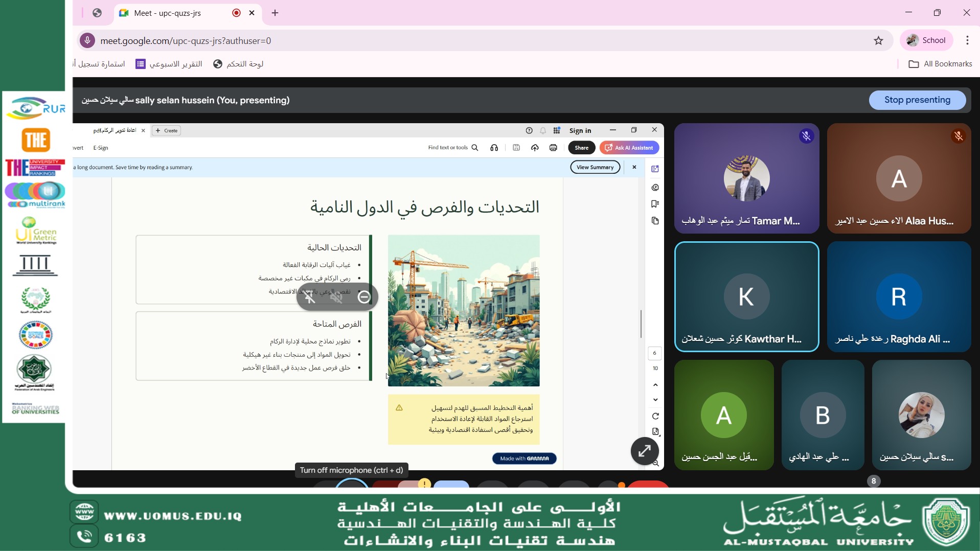Click the headphones read aloud icon
This screenshot has height=551, width=980.
tap(494, 148)
